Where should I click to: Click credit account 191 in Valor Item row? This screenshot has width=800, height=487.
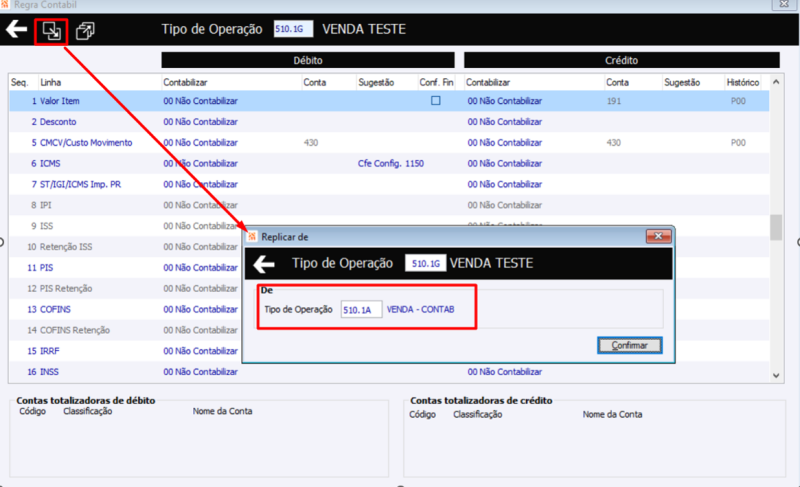coord(614,101)
